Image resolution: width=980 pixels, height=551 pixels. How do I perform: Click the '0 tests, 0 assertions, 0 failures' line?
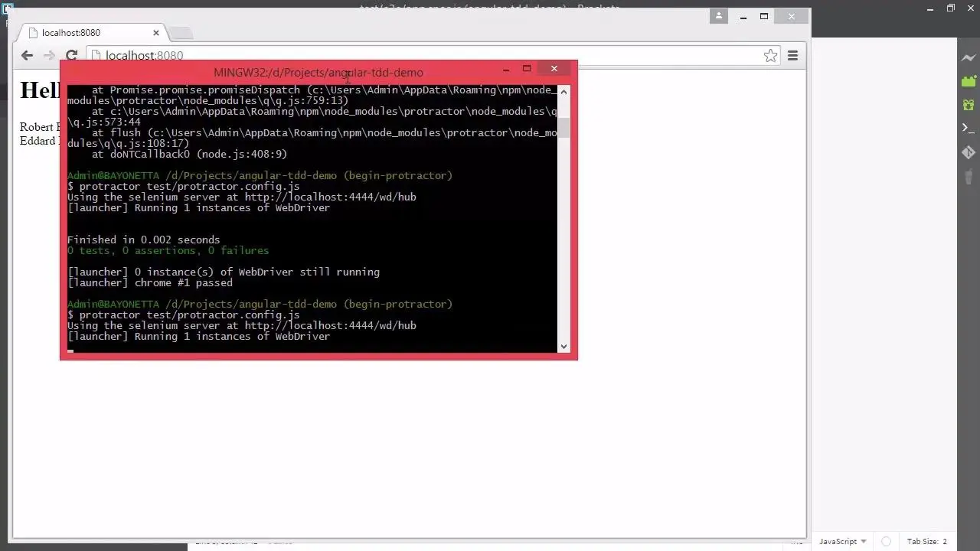[x=168, y=250]
